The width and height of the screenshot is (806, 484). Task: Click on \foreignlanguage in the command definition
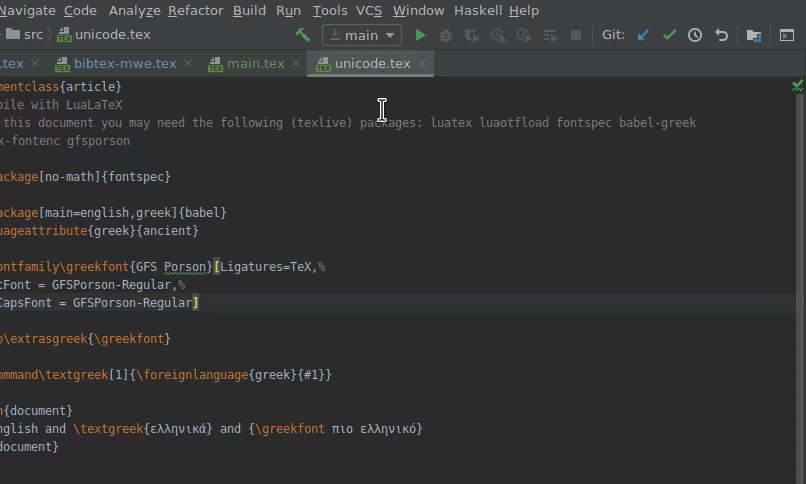click(x=192, y=375)
